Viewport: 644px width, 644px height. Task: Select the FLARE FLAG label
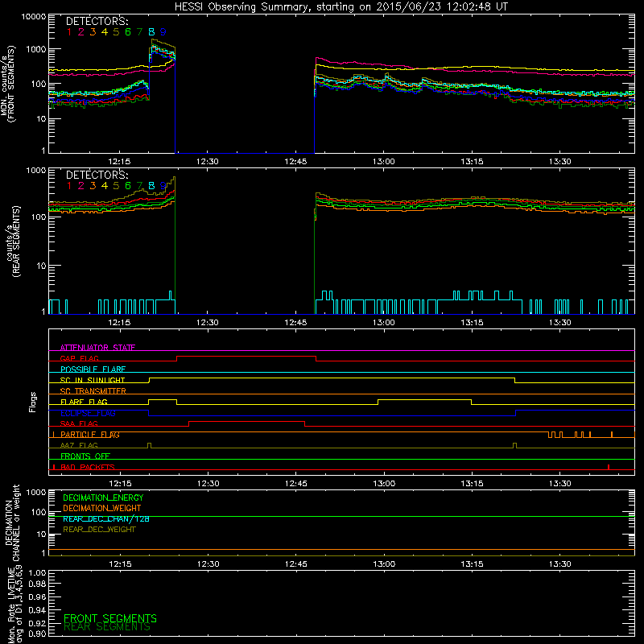(84, 402)
